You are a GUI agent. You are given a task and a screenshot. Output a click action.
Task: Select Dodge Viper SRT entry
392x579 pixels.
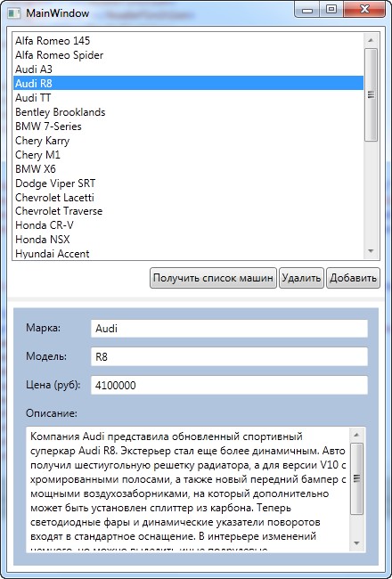click(188, 183)
